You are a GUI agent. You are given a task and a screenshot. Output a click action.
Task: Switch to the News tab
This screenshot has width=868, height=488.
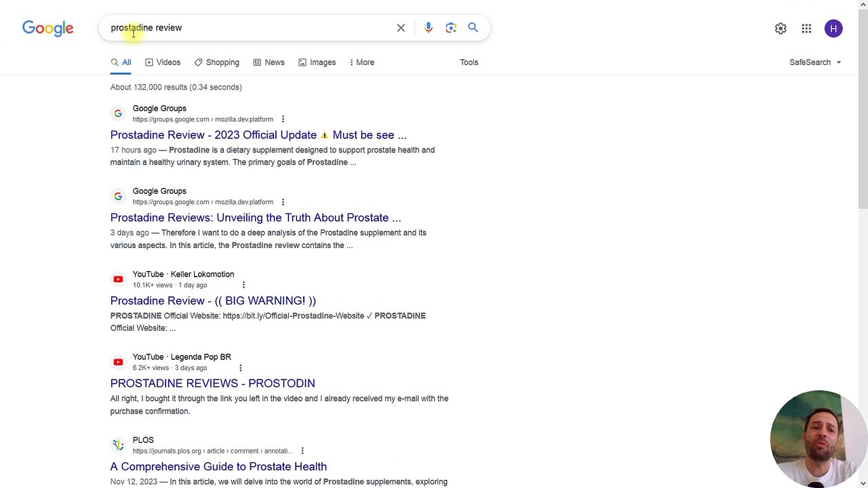[269, 62]
